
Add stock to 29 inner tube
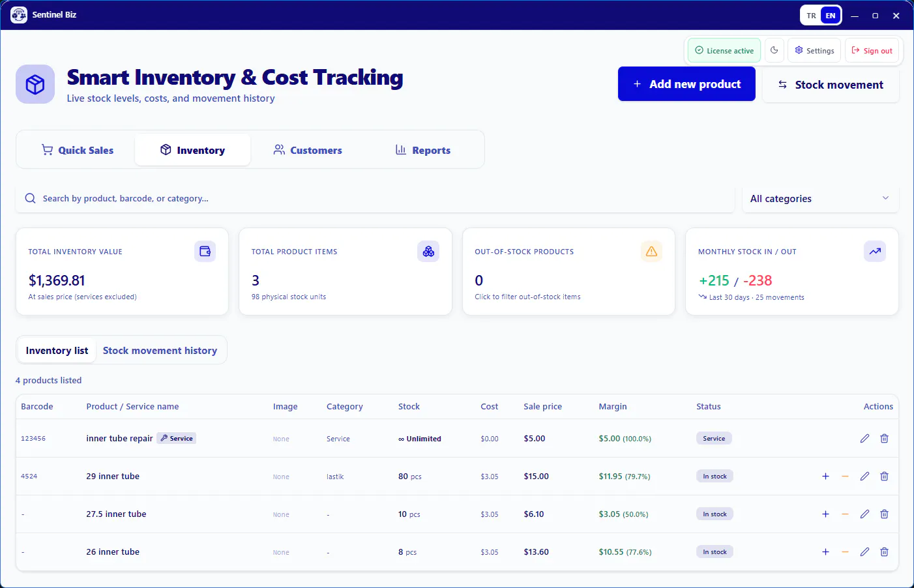click(x=825, y=477)
